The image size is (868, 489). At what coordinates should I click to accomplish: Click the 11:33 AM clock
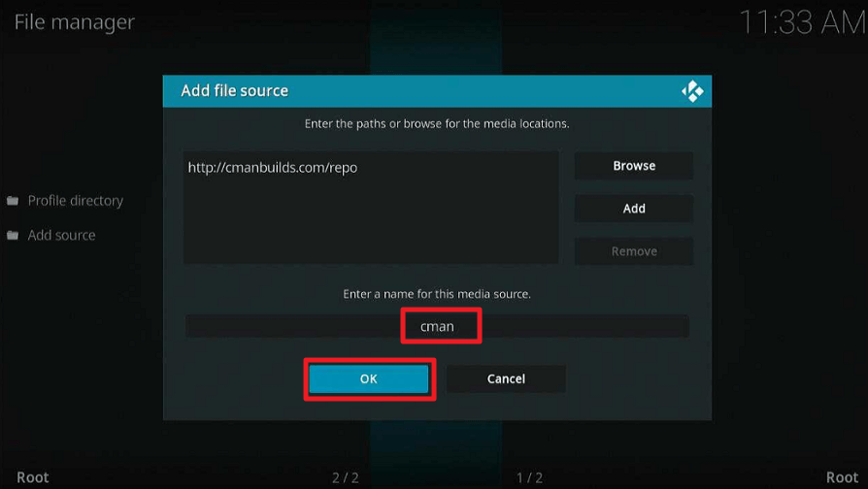tap(803, 23)
